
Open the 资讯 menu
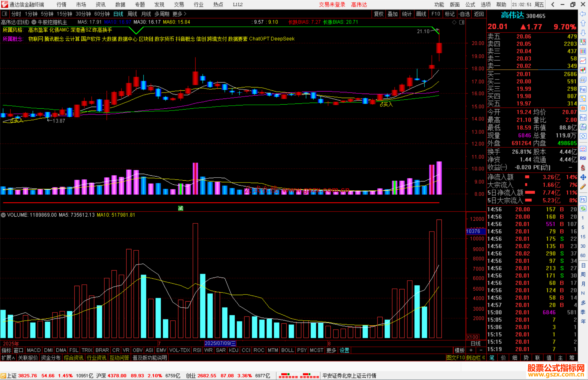coord(100,5)
